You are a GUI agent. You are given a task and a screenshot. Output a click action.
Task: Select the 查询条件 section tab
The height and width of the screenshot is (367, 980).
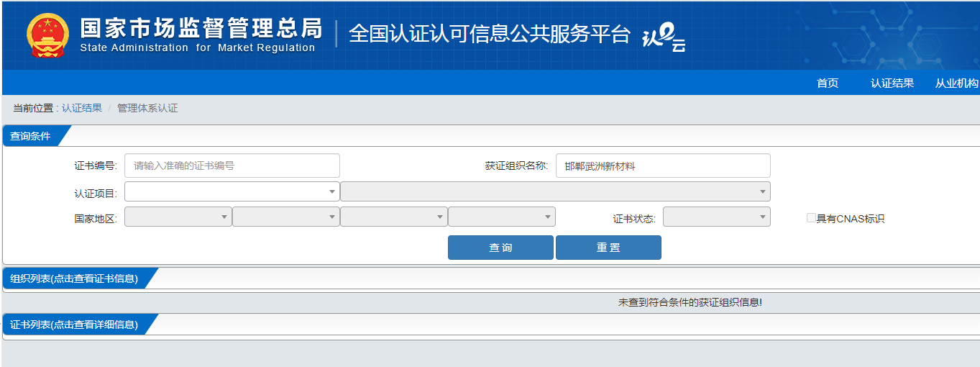pyautogui.click(x=31, y=135)
